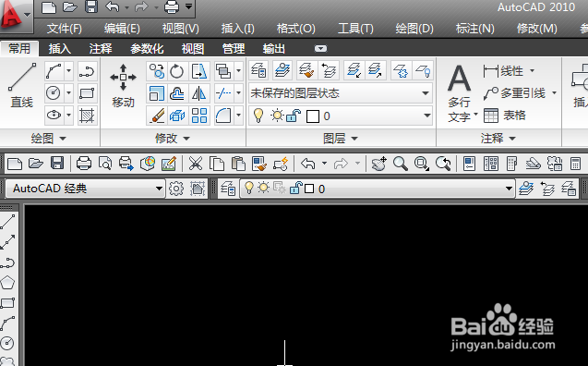Switch to the 输出 ribbon tab
The height and width of the screenshot is (366, 588).
point(274,48)
